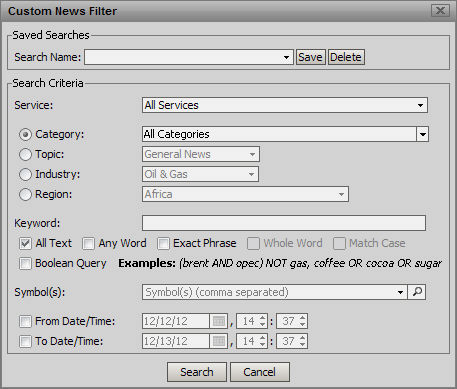Open the All Services dropdown

[x=285, y=105]
